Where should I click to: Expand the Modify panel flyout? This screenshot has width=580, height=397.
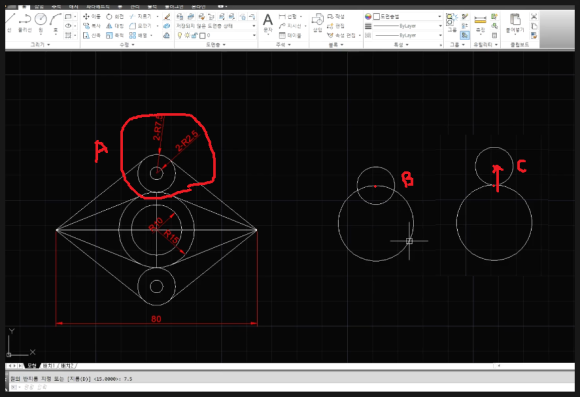coord(127,44)
